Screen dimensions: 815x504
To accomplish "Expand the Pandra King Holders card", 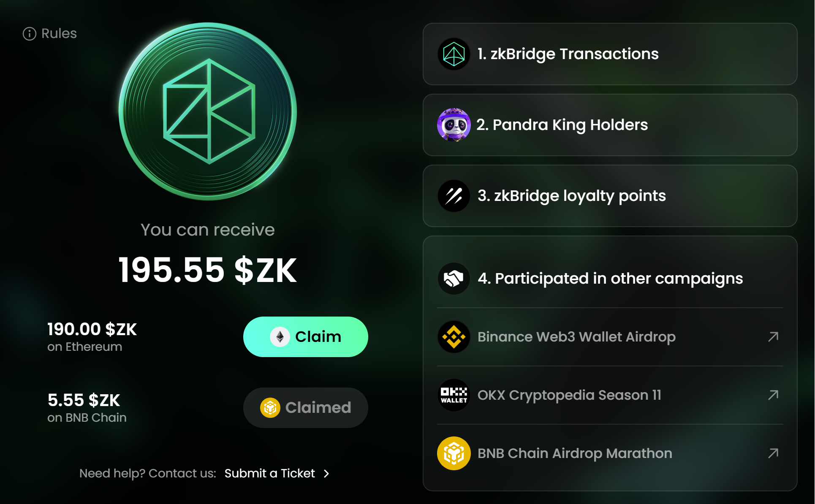I will coord(610,125).
